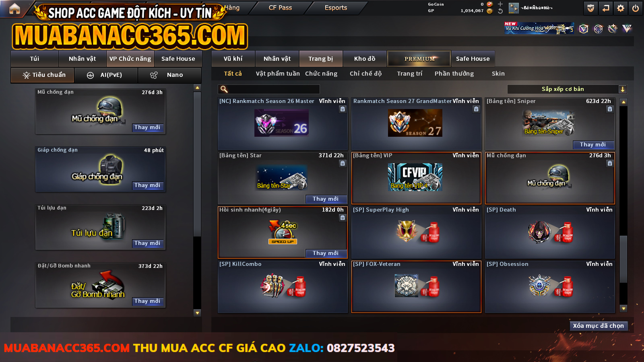Go to the home lobby icon
The height and width of the screenshot is (362, 644).
point(14,8)
